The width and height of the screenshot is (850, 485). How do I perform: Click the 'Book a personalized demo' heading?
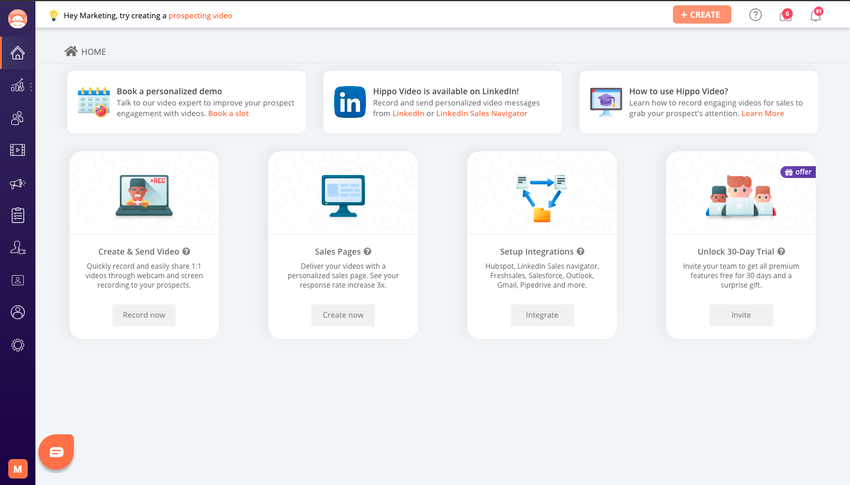point(169,91)
